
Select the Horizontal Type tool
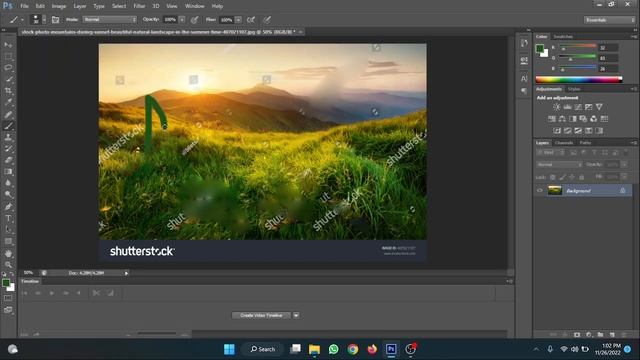click(x=8, y=218)
